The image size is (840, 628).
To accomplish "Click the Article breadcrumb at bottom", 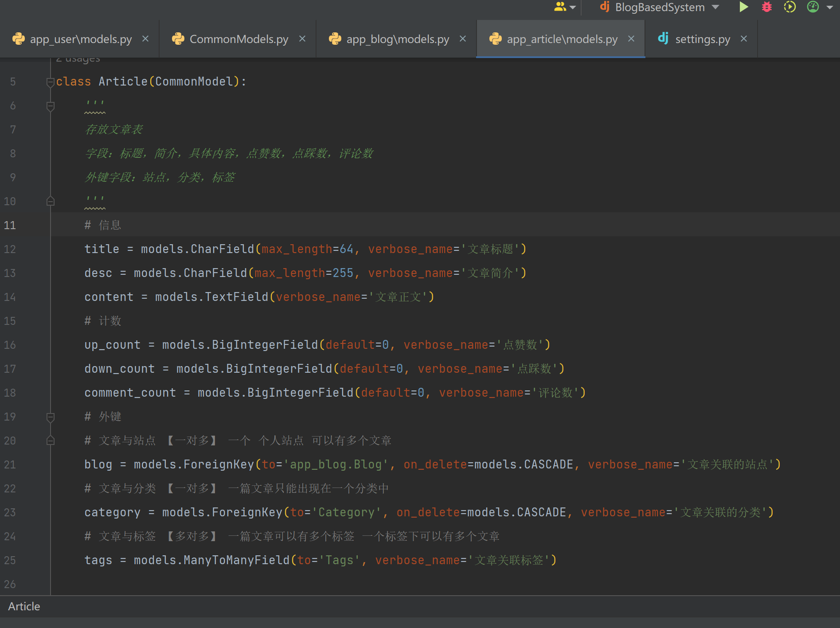I will pos(24,606).
